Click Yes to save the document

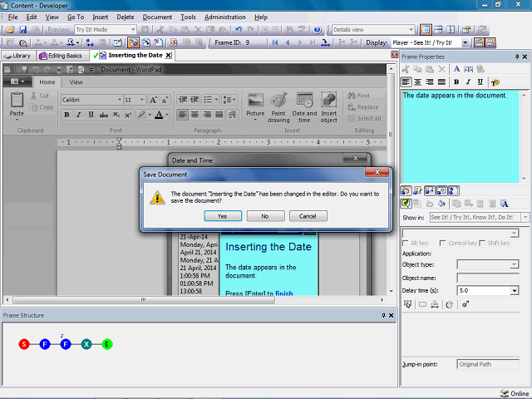[x=223, y=216]
